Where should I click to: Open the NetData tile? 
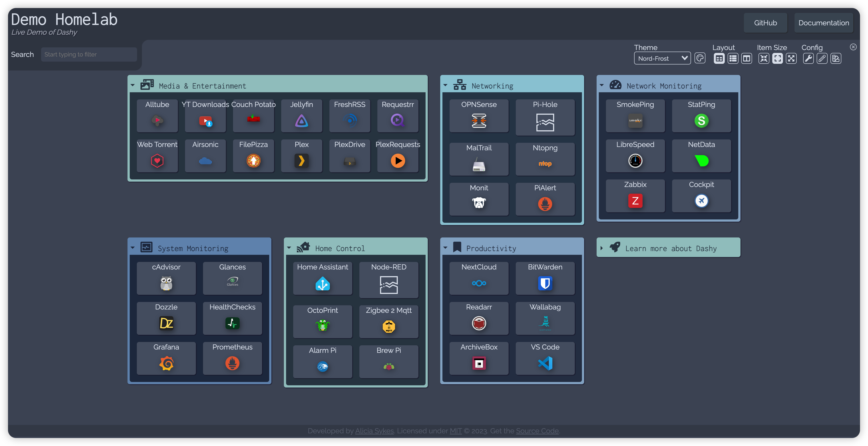[x=701, y=156]
